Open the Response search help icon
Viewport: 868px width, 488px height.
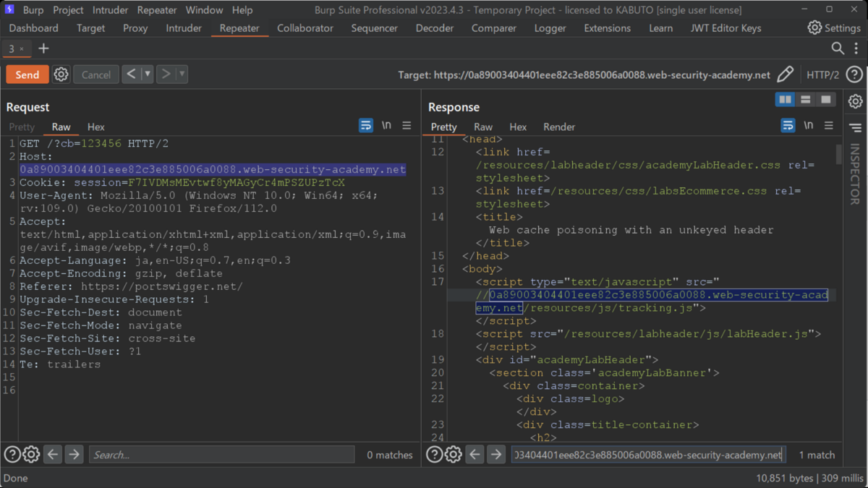point(434,455)
